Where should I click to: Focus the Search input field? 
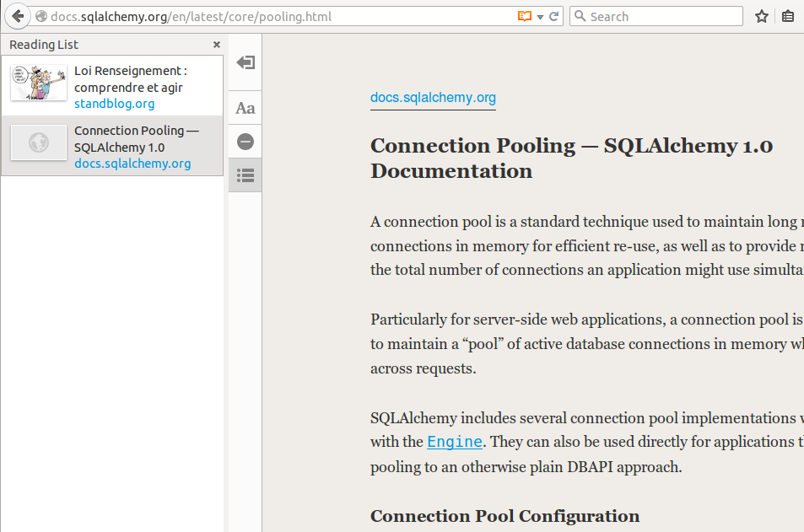[x=656, y=16]
